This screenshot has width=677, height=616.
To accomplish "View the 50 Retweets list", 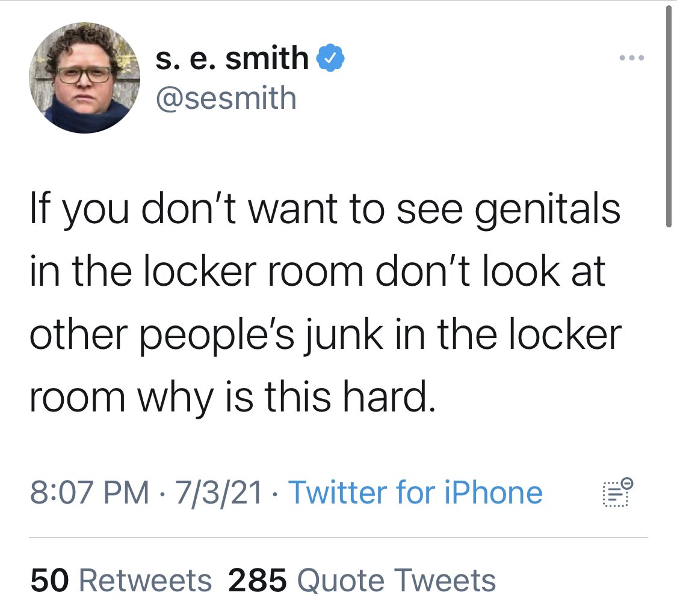I will coord(120,581).
